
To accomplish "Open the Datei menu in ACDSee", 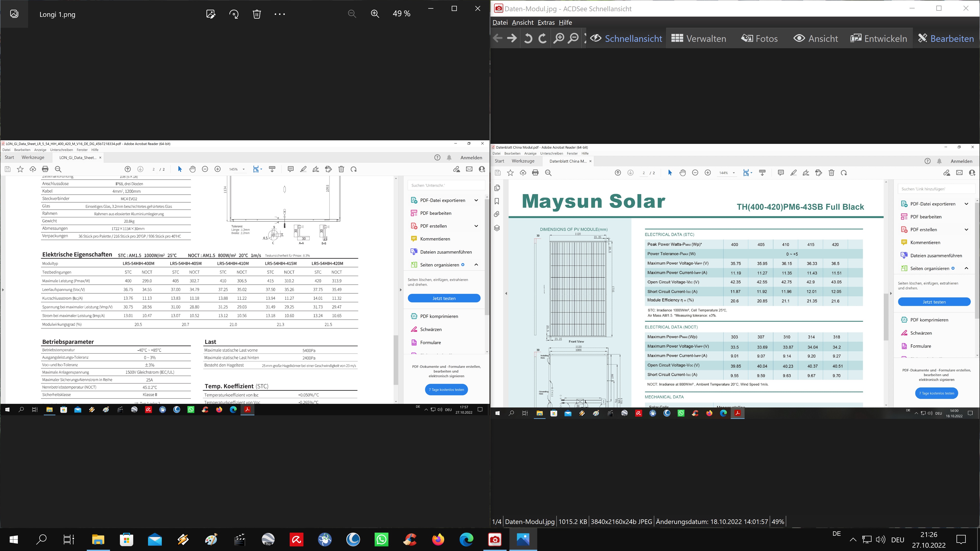I will tap(500, 22).
